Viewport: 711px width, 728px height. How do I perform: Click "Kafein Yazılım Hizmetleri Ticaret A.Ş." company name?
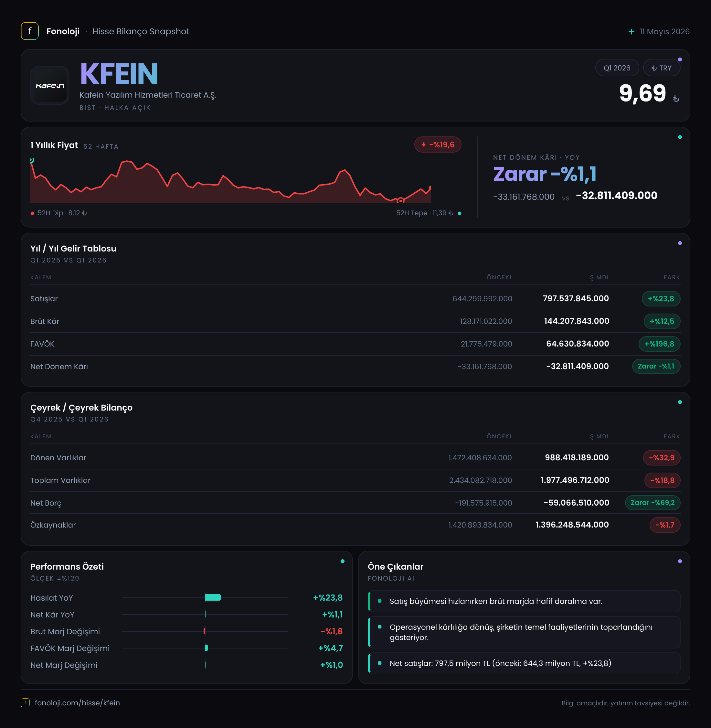148,95
